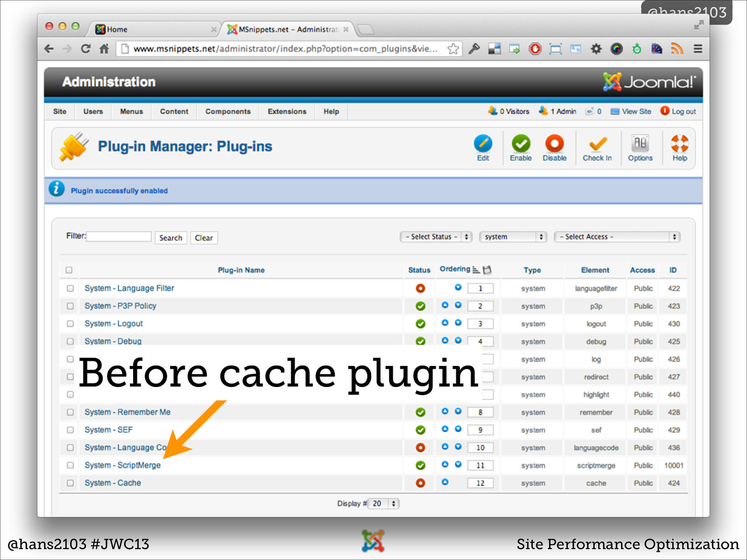Save ordering with disk icon
Viewport: 747px width, 560px height.
coord(487,270)
